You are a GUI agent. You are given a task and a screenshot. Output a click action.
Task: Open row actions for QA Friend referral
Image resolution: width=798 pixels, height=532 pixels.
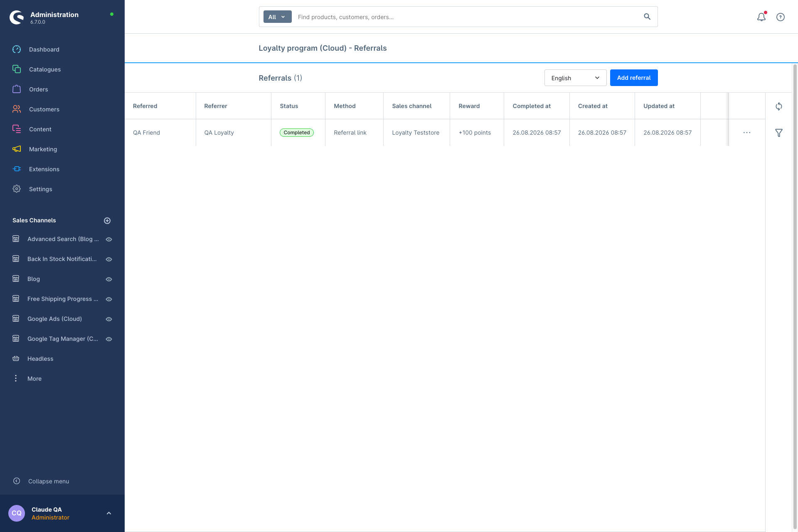coord(747,133)
